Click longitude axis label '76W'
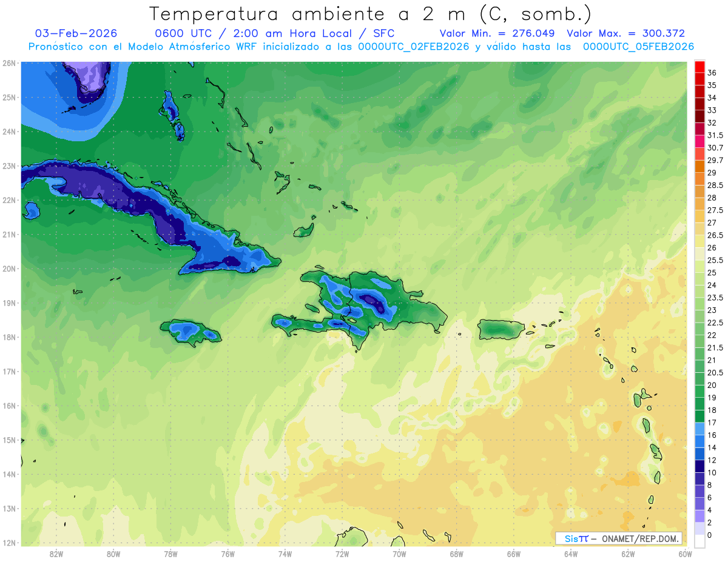Screen dimensions: 728x562 pos(228,554)
